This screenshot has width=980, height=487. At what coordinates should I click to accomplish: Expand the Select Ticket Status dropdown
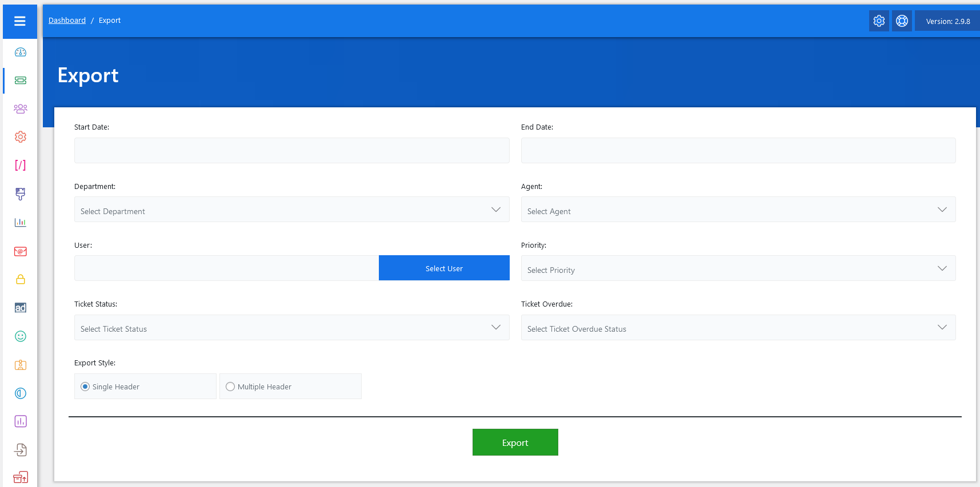(x=291, y=328)
